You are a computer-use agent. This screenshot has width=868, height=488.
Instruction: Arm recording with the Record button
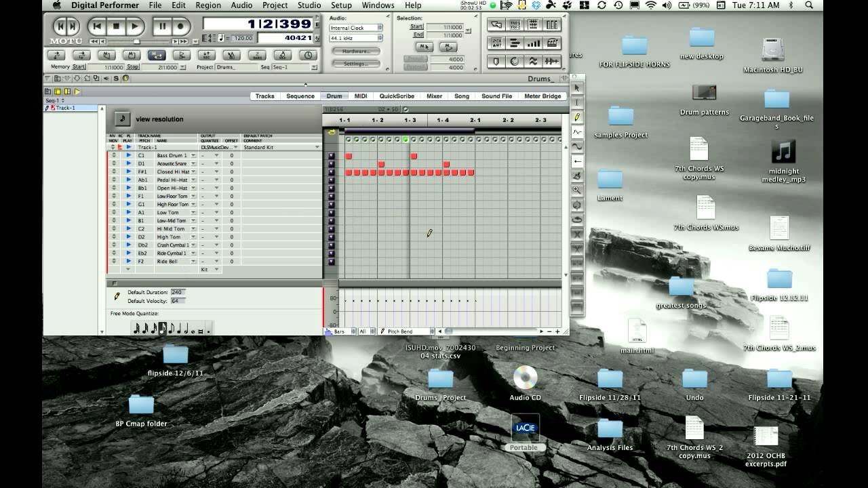point(180,26)
